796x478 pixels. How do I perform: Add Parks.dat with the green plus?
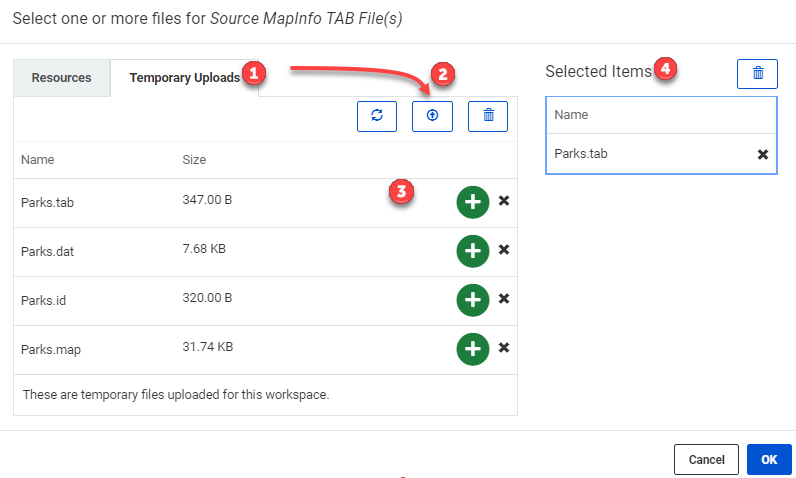pos(473,251)
